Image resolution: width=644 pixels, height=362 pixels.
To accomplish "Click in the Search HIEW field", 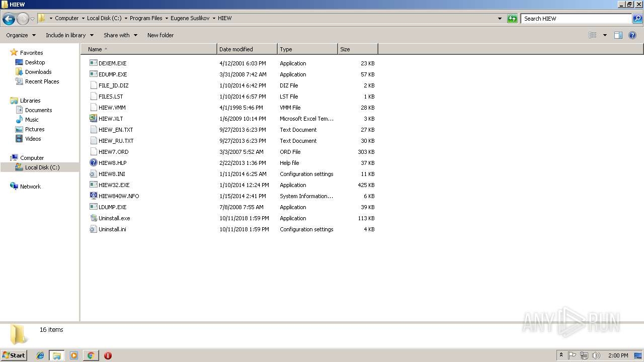I will 577,19.
